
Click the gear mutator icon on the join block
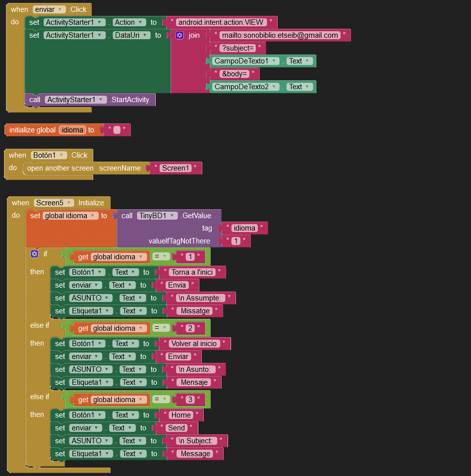pyautogui.click(x=179, y=35)
